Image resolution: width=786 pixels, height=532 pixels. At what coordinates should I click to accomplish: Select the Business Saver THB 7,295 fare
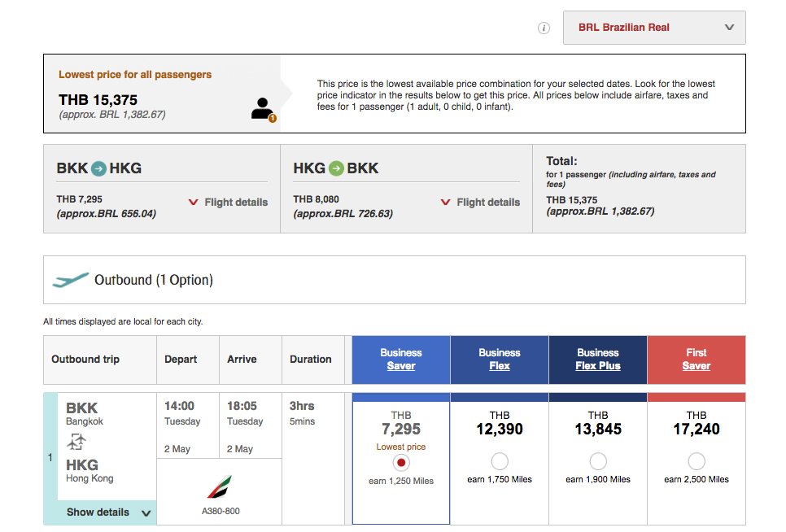tap(400, 462)
